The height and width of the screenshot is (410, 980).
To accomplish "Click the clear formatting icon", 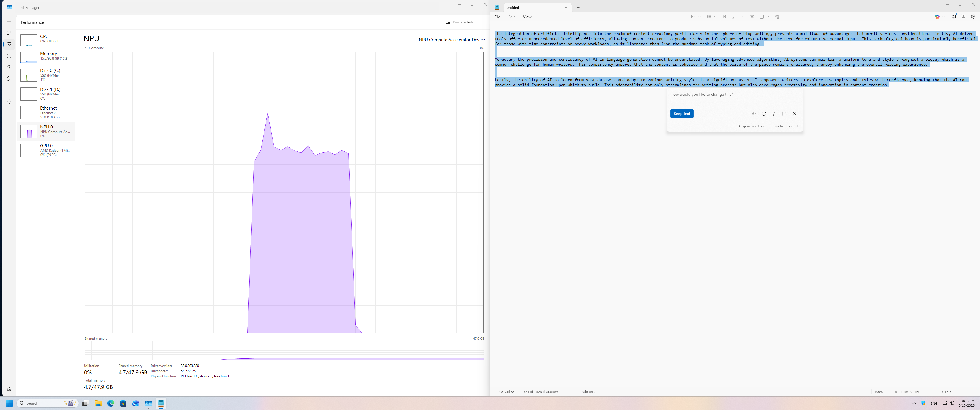I will 777,17.
